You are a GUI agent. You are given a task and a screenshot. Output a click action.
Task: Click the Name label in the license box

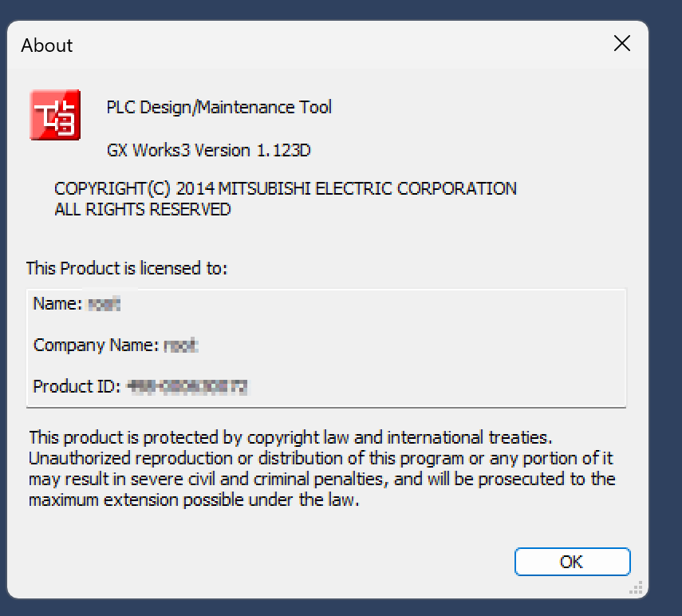57,304
